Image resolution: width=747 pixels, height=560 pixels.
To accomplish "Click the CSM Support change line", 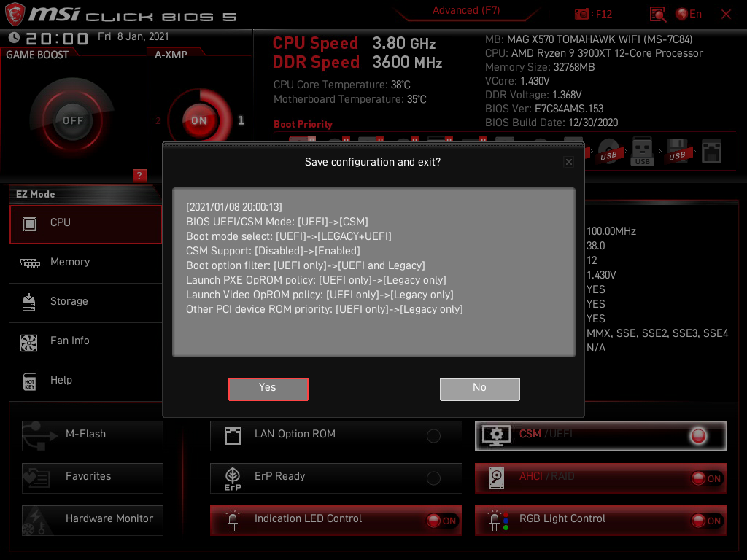I will 273,251.
